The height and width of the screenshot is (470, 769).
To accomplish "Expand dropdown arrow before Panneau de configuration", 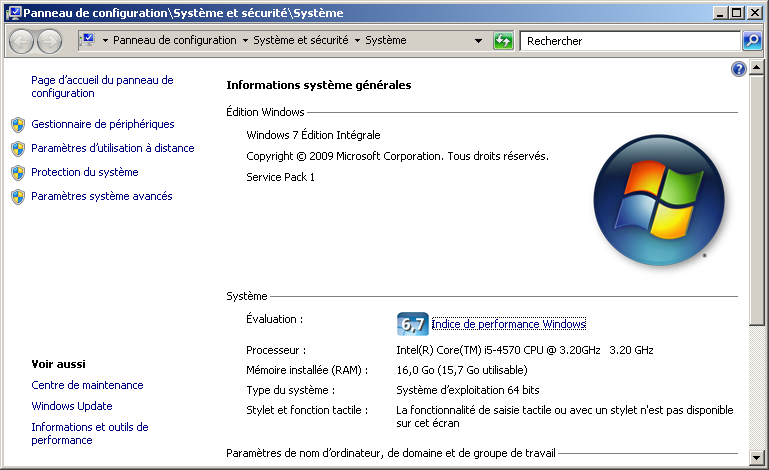I will coord(105,41).
